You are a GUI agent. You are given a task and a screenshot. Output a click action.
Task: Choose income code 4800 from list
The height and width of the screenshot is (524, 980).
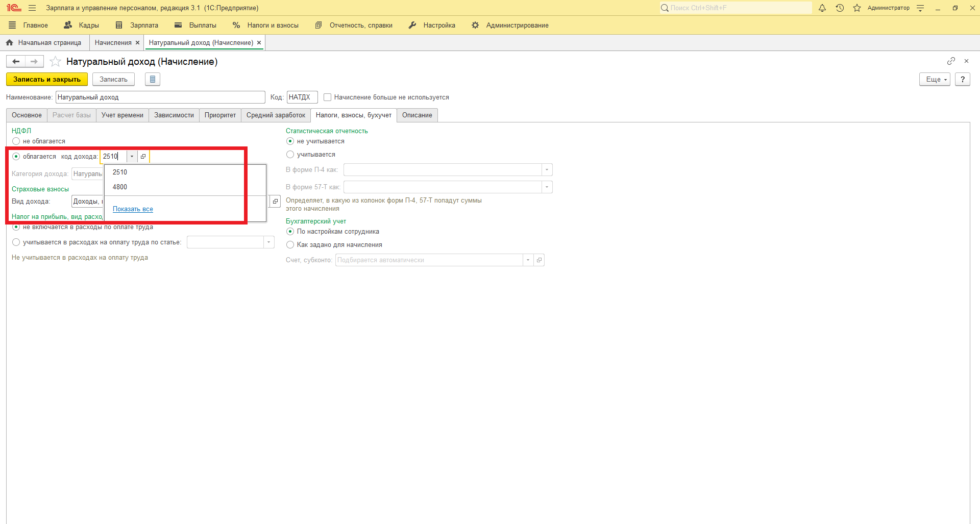120,187
